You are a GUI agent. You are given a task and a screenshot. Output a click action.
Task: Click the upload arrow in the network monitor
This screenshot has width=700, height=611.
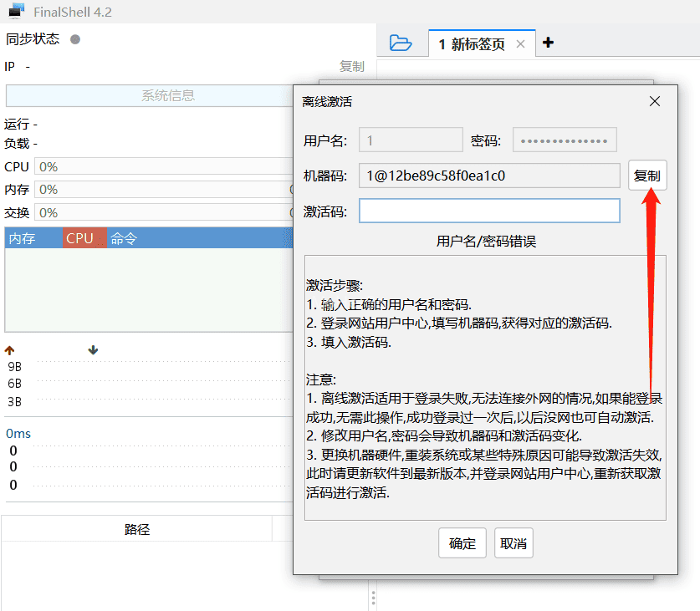(9, 350)
